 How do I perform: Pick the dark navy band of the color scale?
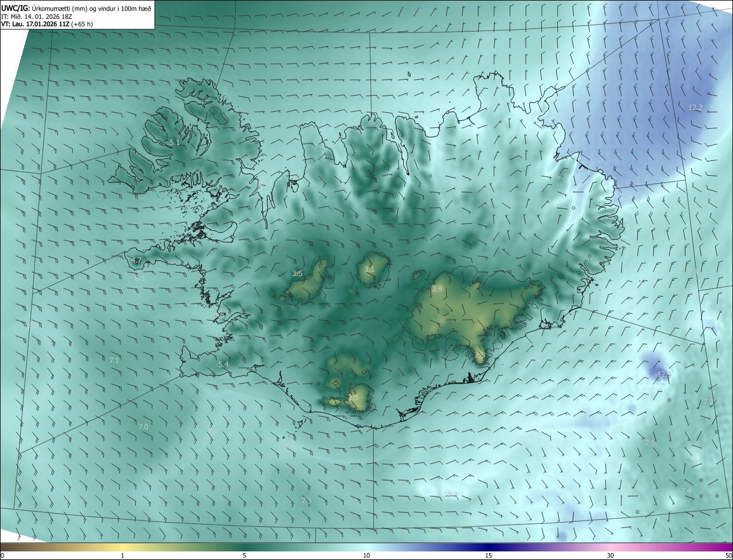coord(488,547)
